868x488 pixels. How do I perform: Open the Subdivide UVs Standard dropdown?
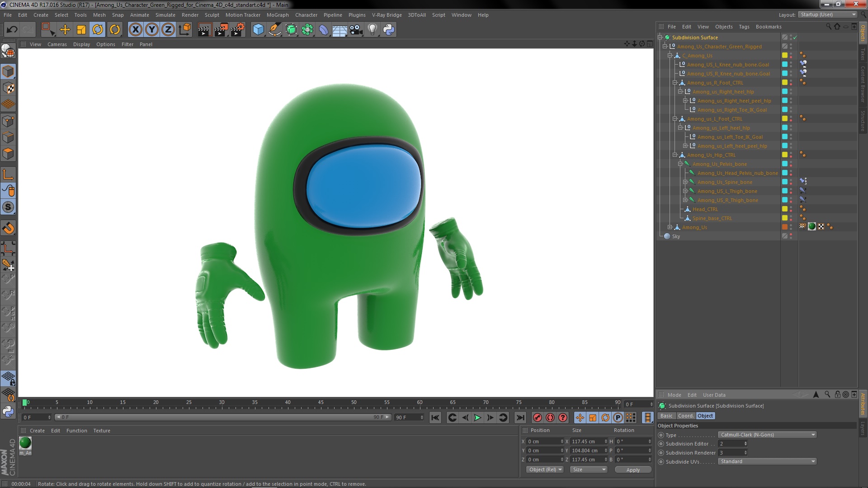(767, 461)
